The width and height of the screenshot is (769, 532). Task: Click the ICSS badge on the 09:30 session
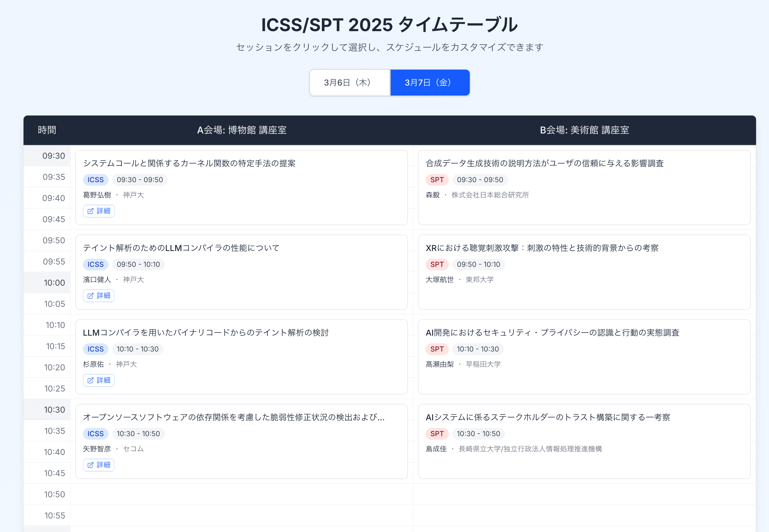coord(95,180)
